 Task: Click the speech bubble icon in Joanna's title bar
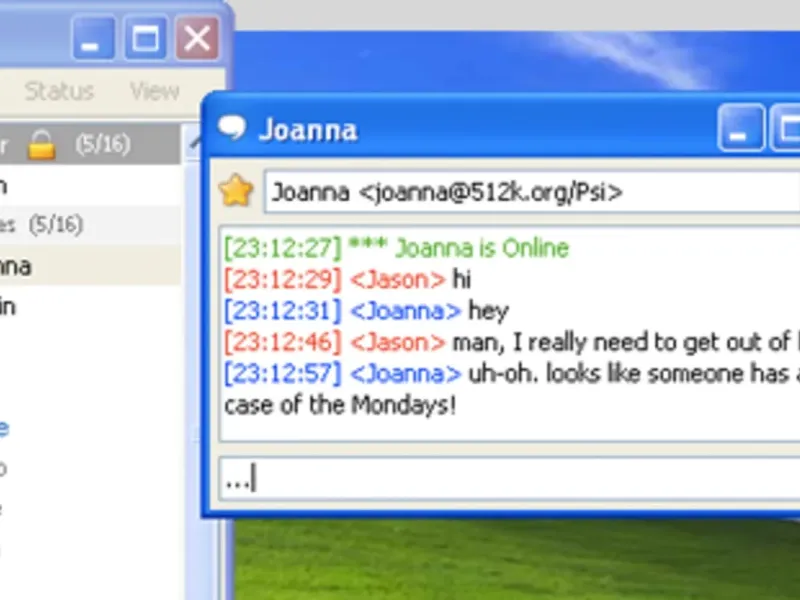point(232,128)
